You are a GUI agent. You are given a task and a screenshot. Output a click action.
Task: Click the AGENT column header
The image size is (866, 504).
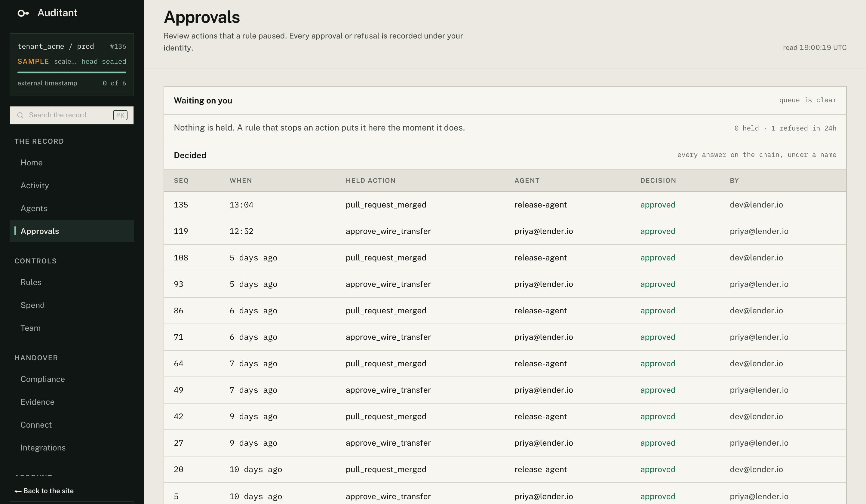[527, 180]
